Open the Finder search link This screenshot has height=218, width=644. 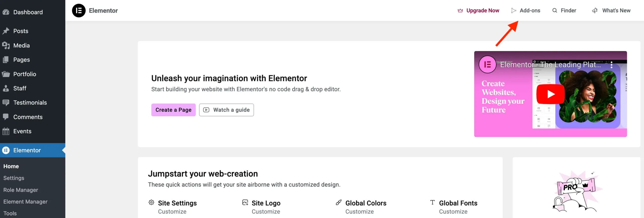[x=564, y=11]
